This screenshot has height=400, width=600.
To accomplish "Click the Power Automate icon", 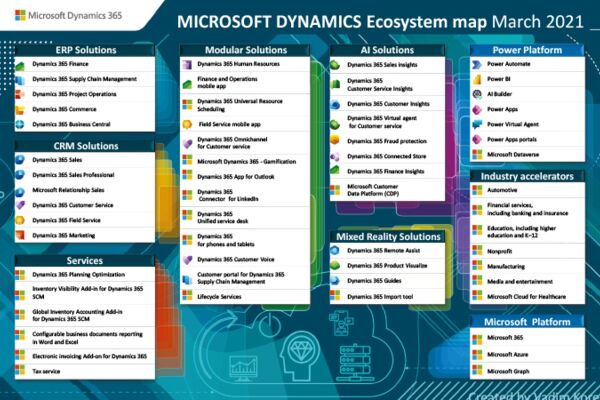I will click(x=477, y=64).
